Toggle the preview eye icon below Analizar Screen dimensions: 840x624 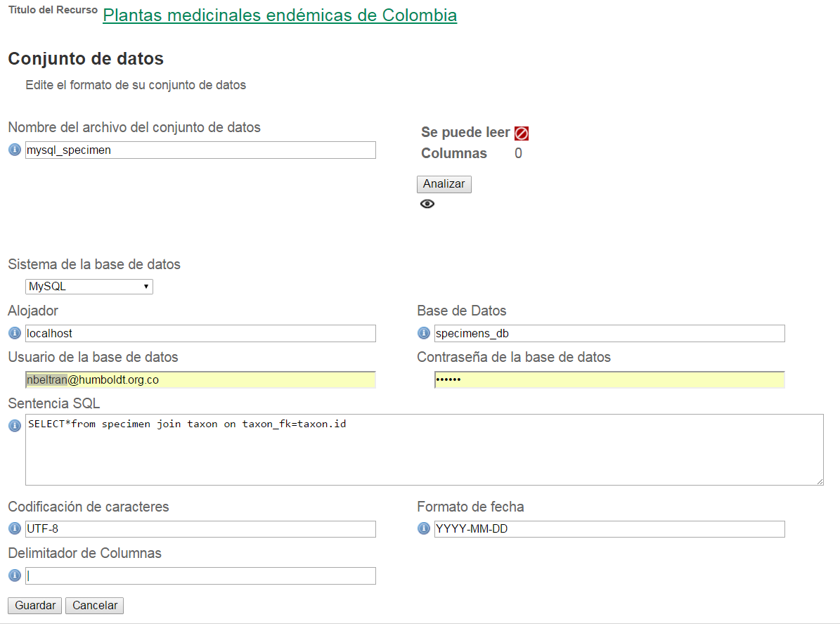click(x=427, y=203)
